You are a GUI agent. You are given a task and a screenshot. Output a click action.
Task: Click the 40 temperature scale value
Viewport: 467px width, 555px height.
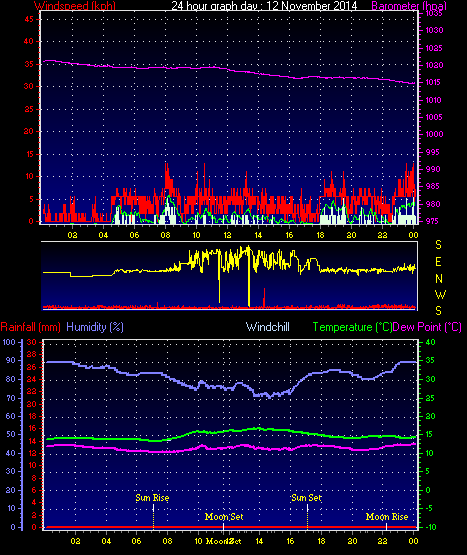(x=430, y=342)
